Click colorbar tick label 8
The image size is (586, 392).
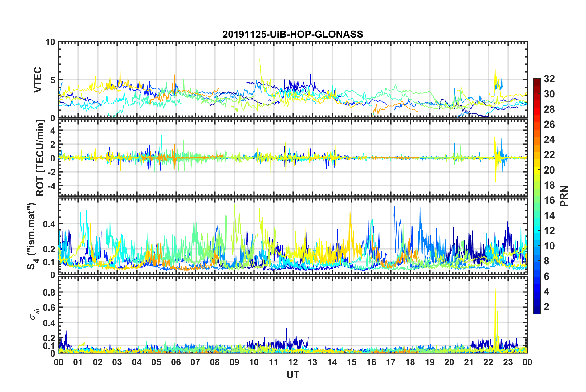pos(547,261)
